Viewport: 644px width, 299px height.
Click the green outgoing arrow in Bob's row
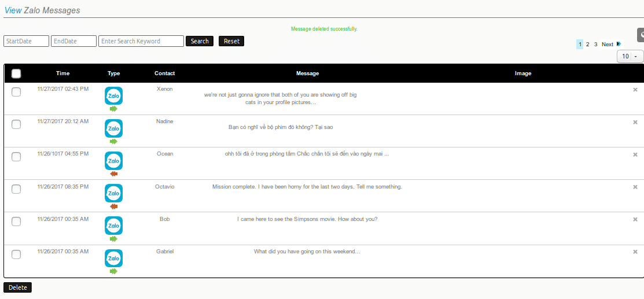click(114, 239)
